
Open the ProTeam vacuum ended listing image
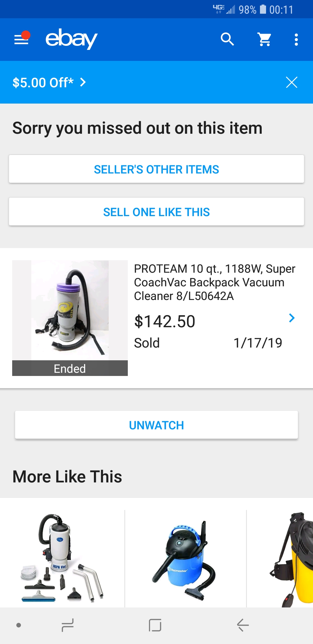[70, 310]
